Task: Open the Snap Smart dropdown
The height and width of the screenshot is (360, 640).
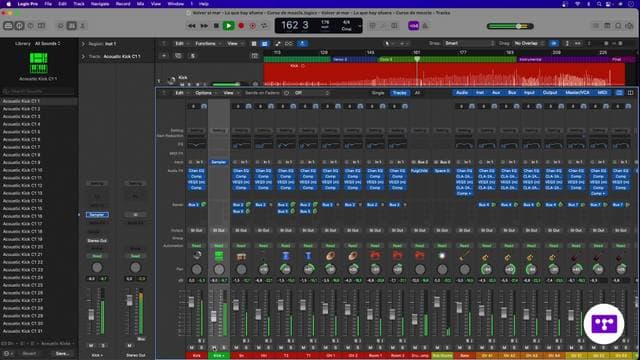Action: point(469,43)
